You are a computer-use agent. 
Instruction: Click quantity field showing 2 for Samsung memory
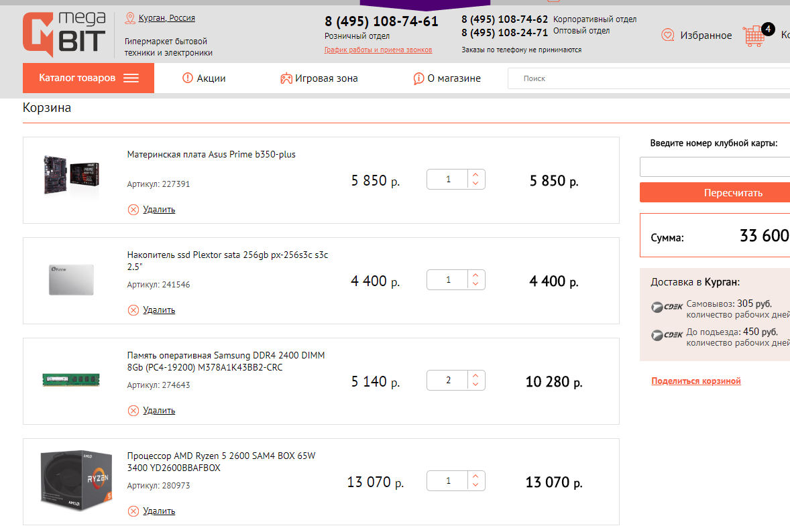(448, 381)
